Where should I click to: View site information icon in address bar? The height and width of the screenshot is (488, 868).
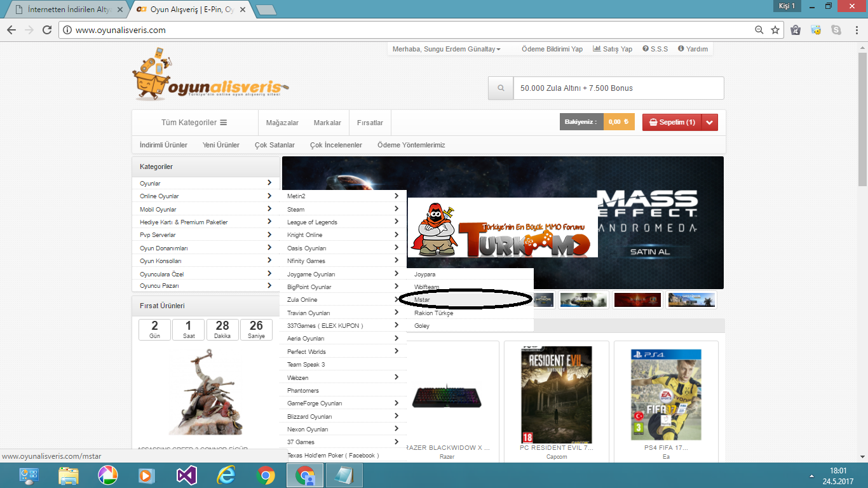(67, 30)
